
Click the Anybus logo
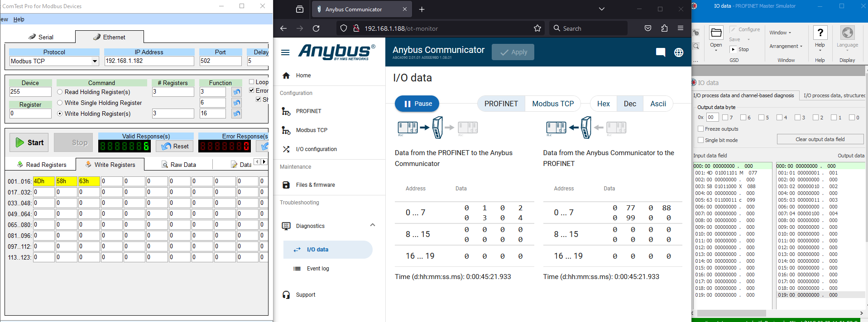tap(336, 52)
